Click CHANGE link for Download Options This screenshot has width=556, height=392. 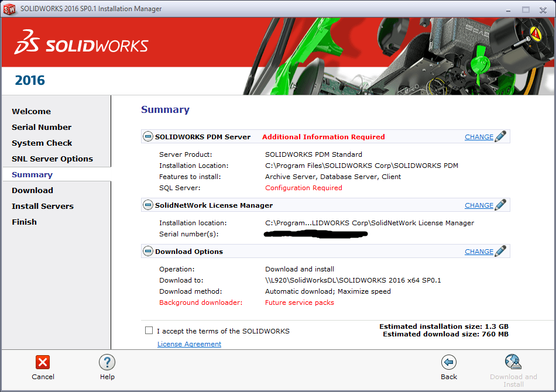tap(479, 252)
